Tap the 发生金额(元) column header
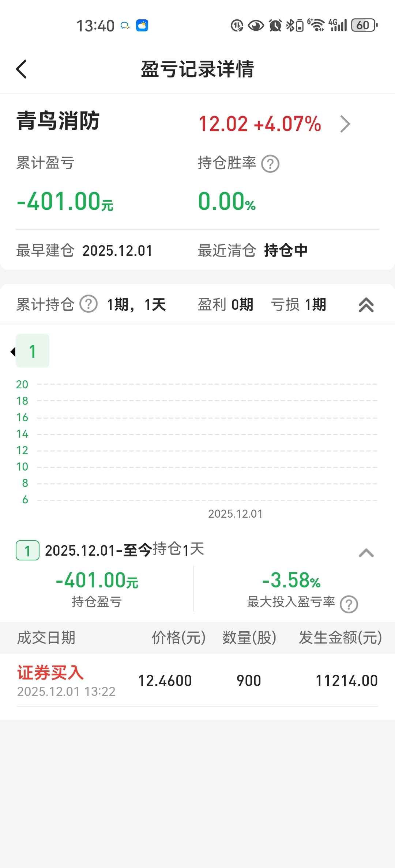395x868 pixels. pos(340,638)
